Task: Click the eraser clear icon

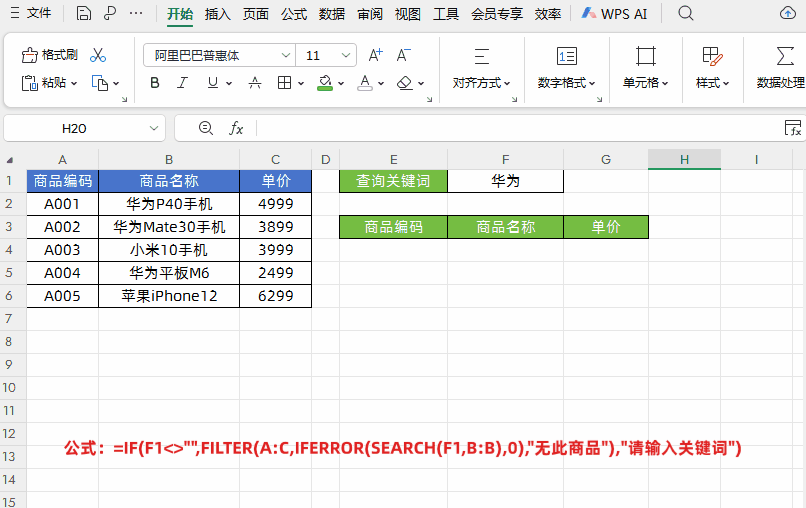Action: (405, 83)
